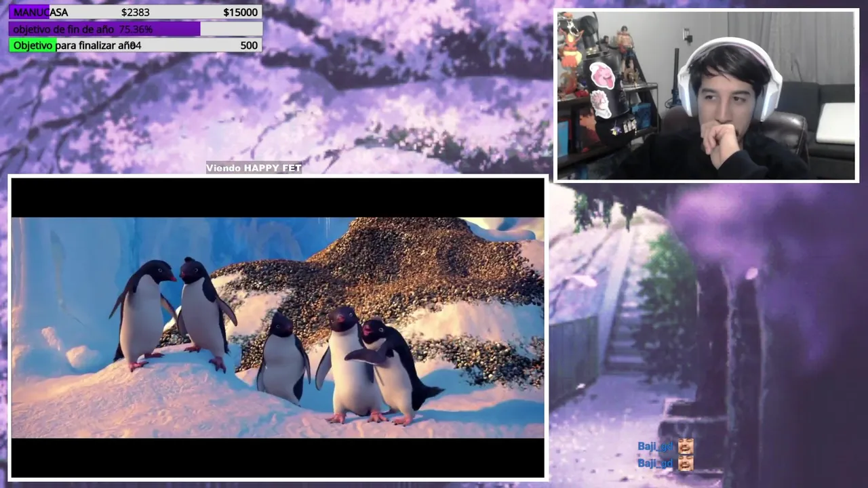Click the streamer webcam feed

(x=706, y=96)
